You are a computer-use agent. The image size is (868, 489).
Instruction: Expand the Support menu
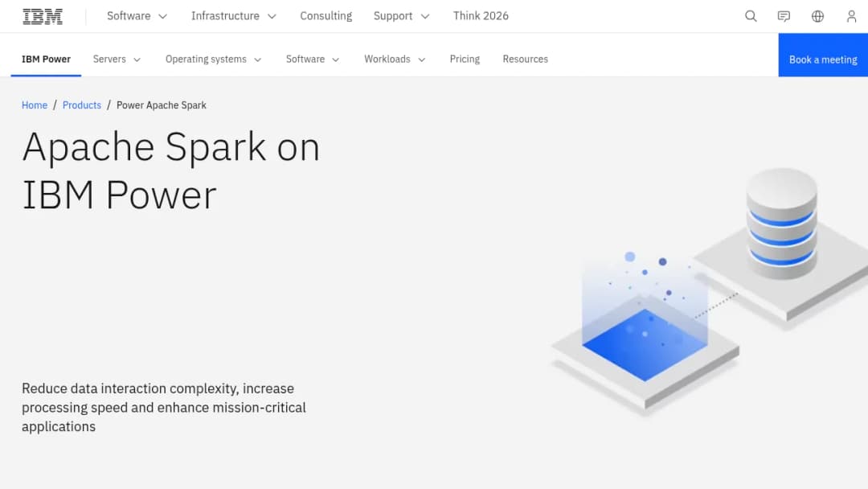(x=401, y=16)
